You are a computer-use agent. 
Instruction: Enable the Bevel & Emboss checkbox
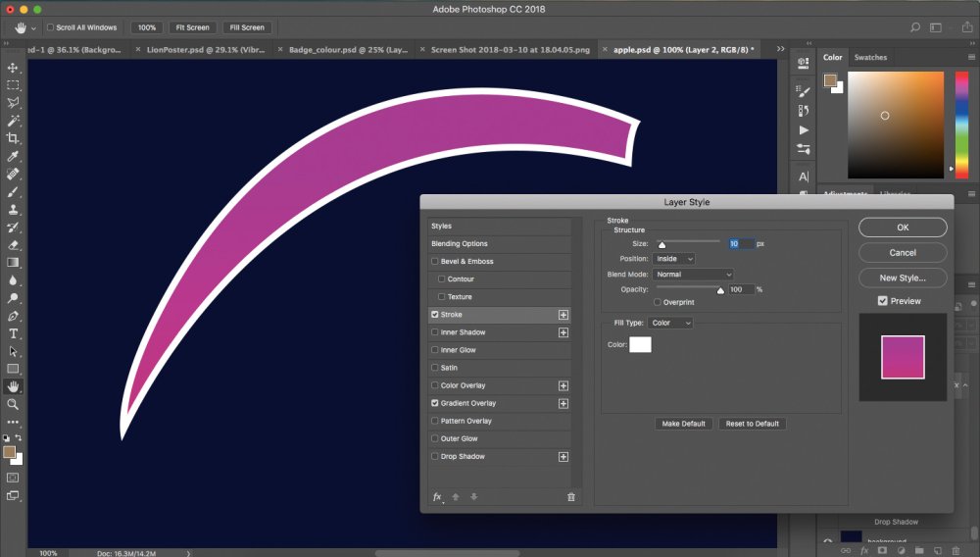pyautogui.click(x=435, y=261)
